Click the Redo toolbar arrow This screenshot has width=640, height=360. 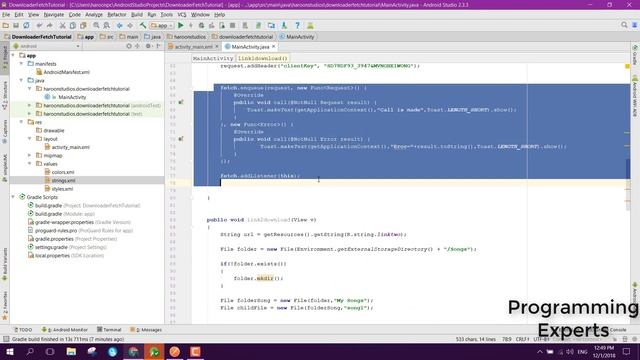click(49, 25)
